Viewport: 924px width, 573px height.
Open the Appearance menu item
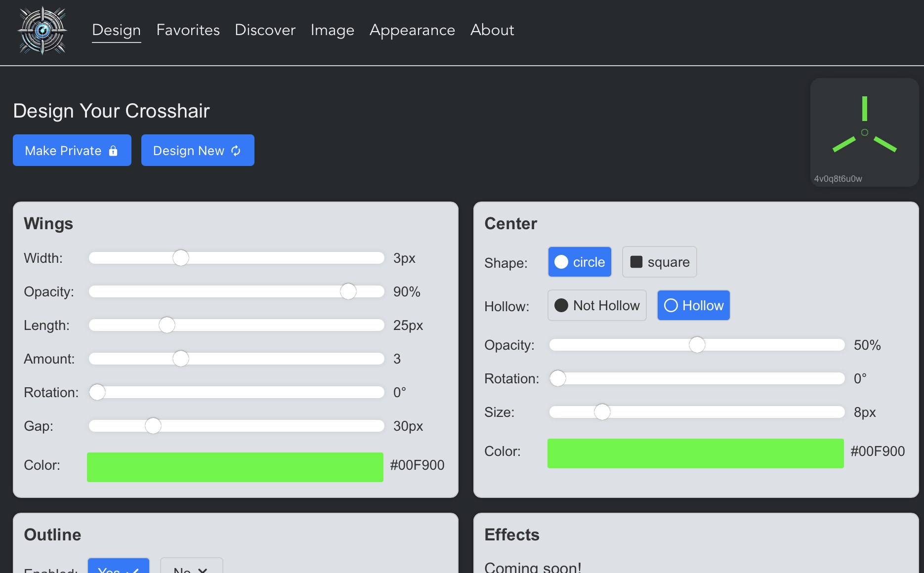(412, 30)
